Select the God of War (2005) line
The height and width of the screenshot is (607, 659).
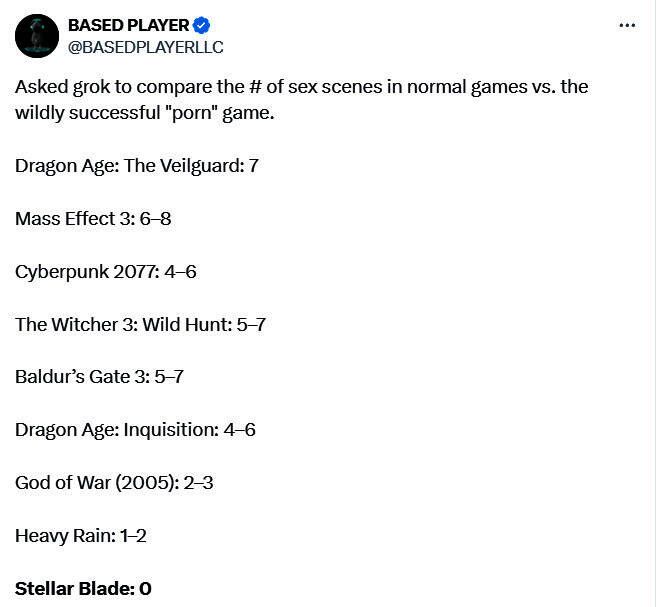pyautogui.click(x=114, y=483)
